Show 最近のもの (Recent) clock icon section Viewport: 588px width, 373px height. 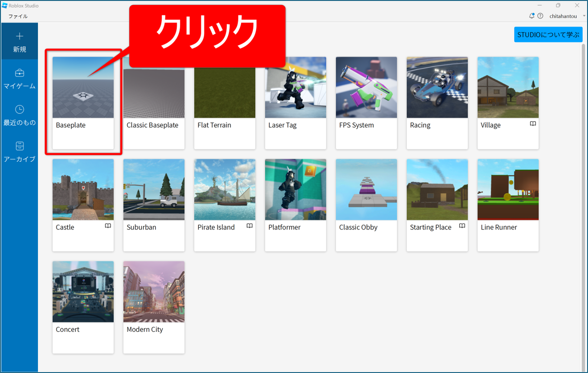19,115
